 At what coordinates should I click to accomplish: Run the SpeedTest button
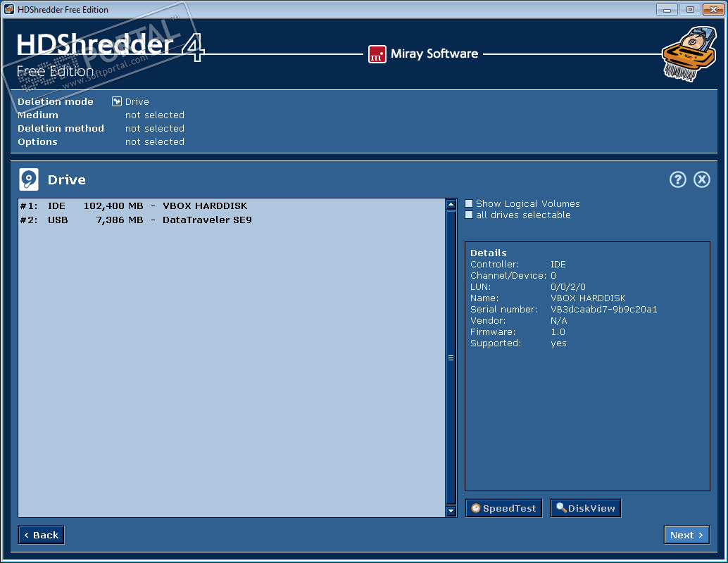pos(503,508)
